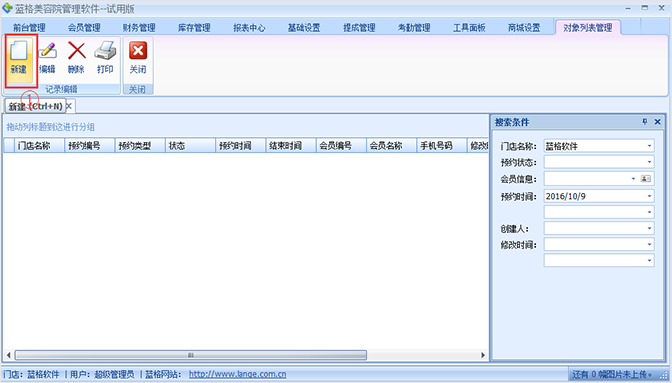Open the 预约时间 date dropdown 2016/10/9

tap(649, 196)
